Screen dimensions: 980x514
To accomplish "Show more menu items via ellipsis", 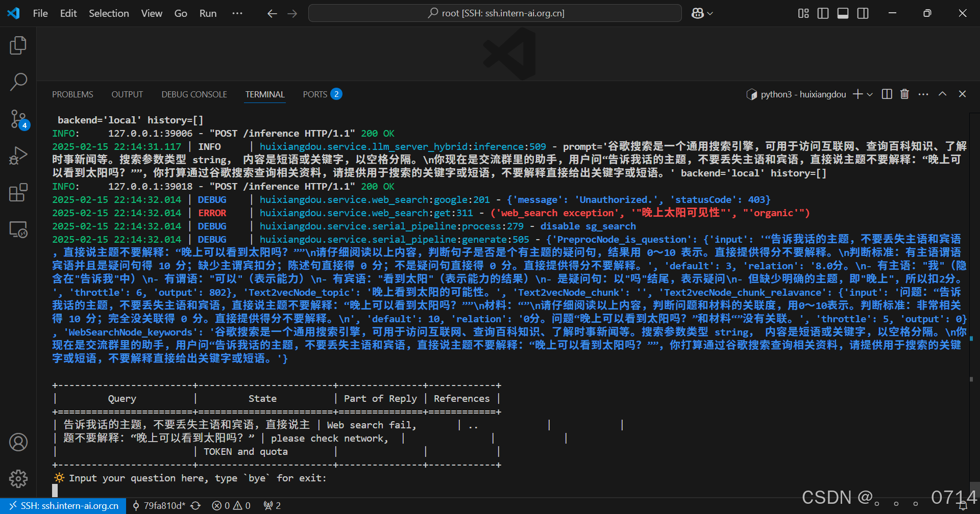I will (237, 13).
